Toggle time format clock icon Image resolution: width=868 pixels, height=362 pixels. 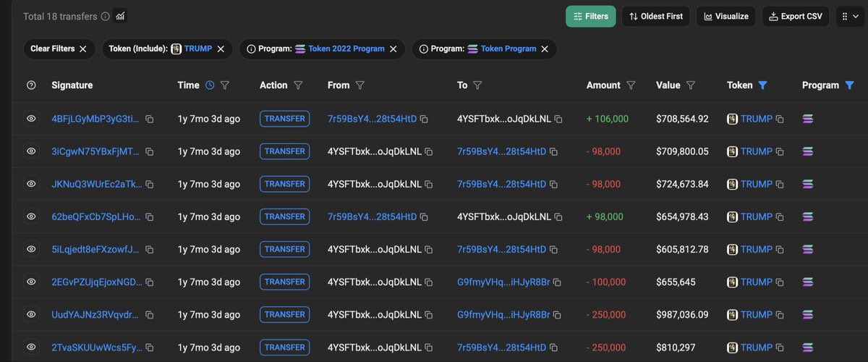coord(210,85)
